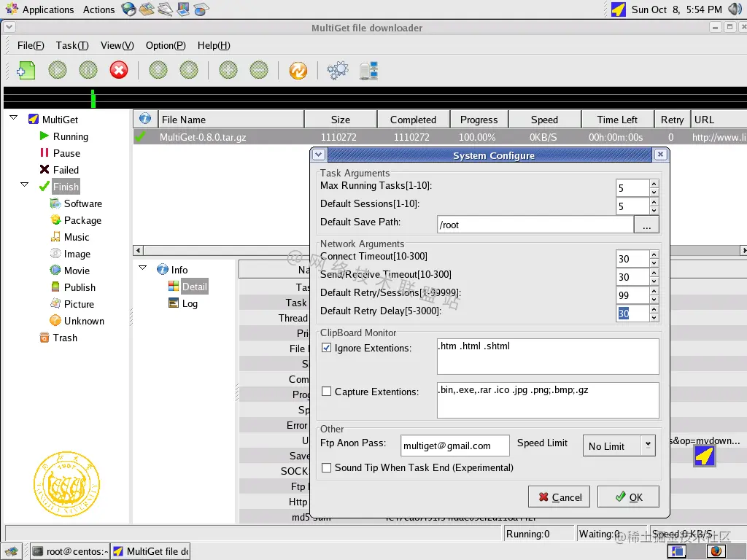Click the volume speaker tray icon
The image size is (747, 560).
[735, 9]
